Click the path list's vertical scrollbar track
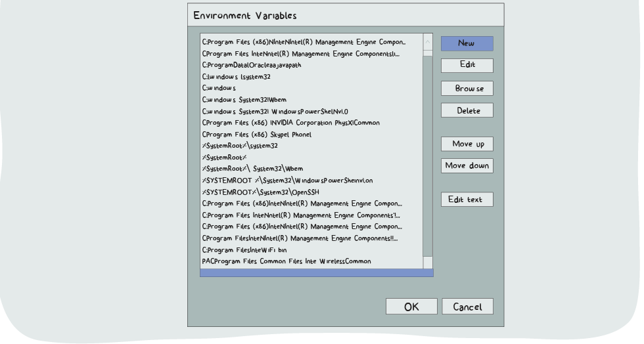The image size is (644, 344). (428, 158)
